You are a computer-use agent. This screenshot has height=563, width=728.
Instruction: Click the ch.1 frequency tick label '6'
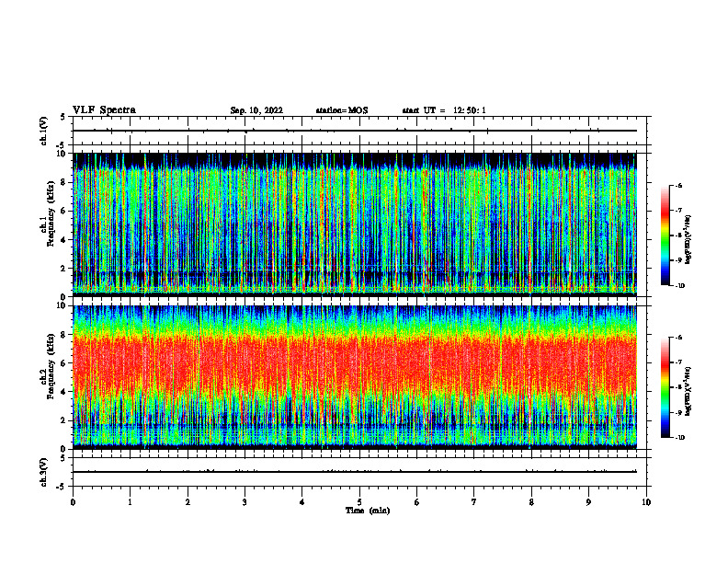click(64, 211)
